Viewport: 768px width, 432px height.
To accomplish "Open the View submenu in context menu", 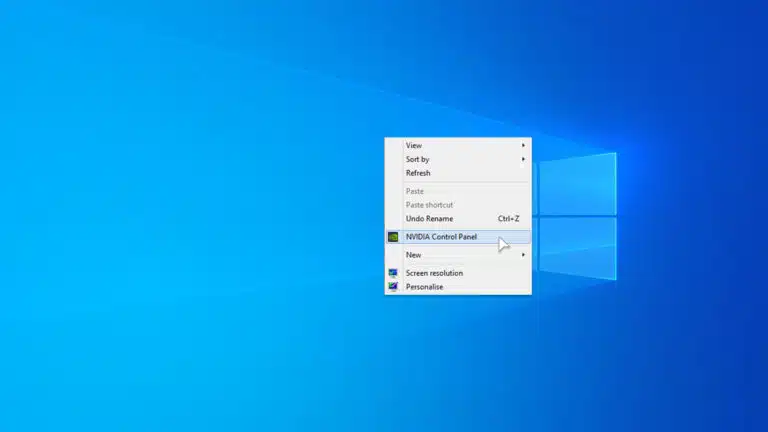I will [458, 145].
